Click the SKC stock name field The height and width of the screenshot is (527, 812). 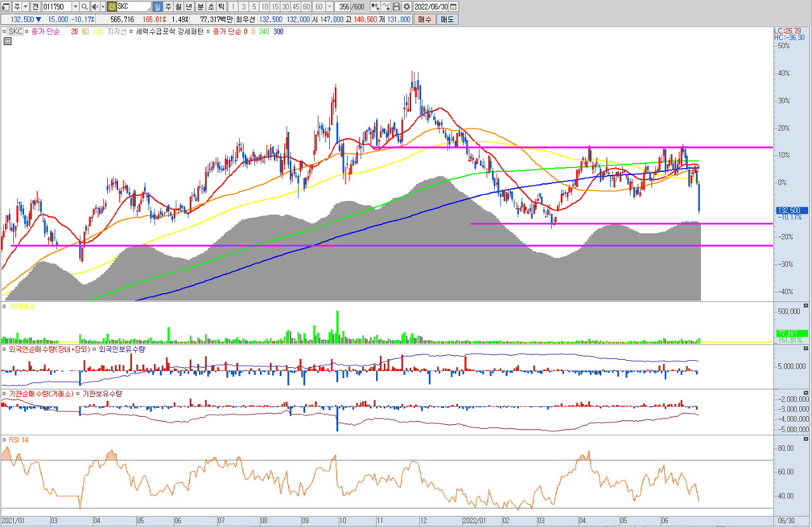[x=134, y=7]
